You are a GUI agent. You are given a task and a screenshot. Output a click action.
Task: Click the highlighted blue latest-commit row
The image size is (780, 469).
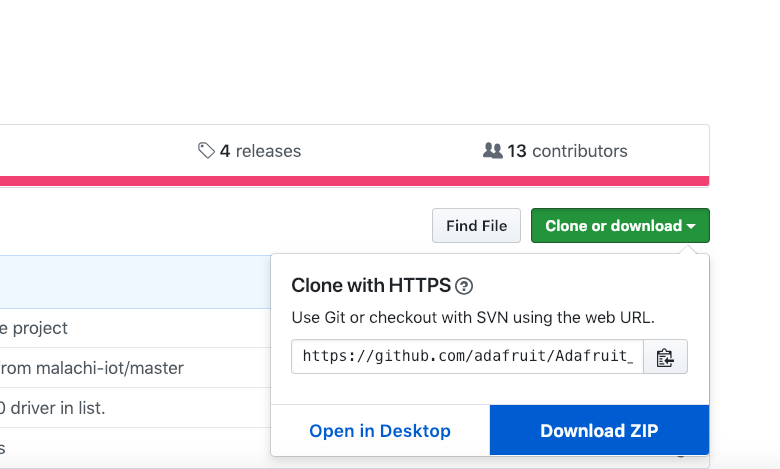click(x=130, y=281)
